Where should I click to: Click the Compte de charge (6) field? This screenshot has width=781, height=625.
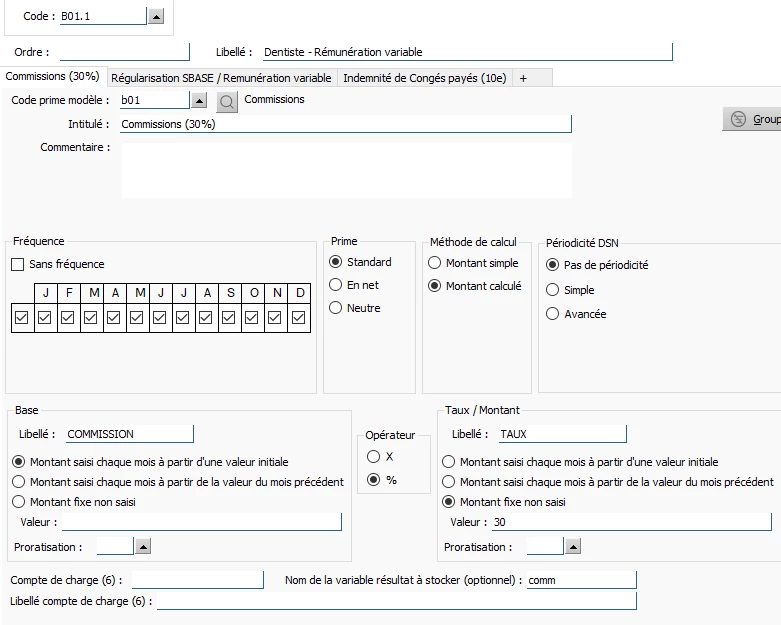(197, 580)
